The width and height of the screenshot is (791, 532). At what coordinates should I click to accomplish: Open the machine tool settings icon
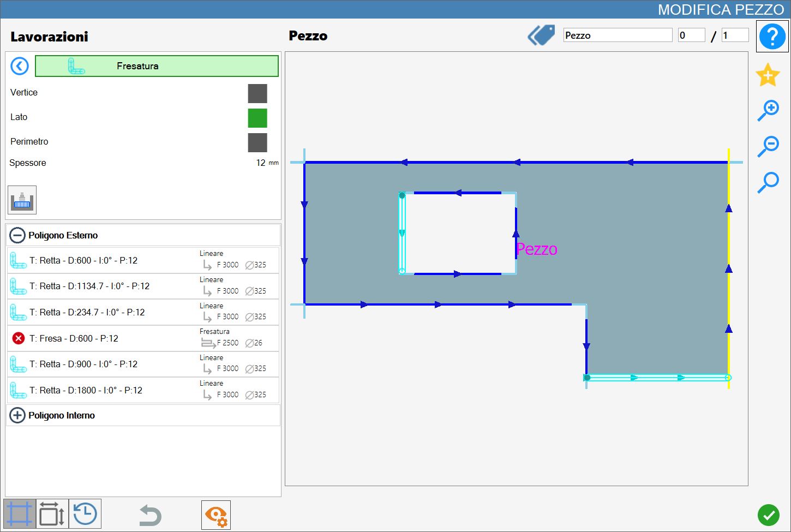point(22,200)
